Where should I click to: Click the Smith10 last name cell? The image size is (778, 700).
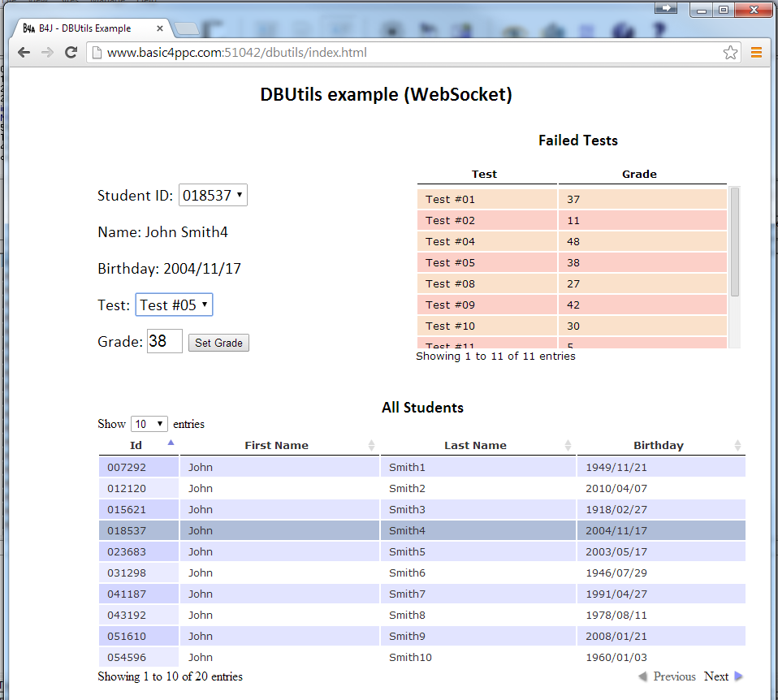(x=478, y=657)
